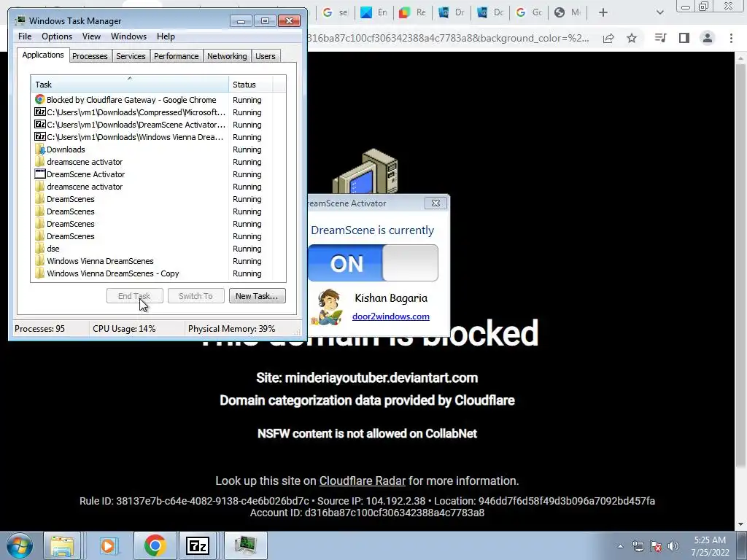Open the Windows Start menu orb

pos(20,545)
